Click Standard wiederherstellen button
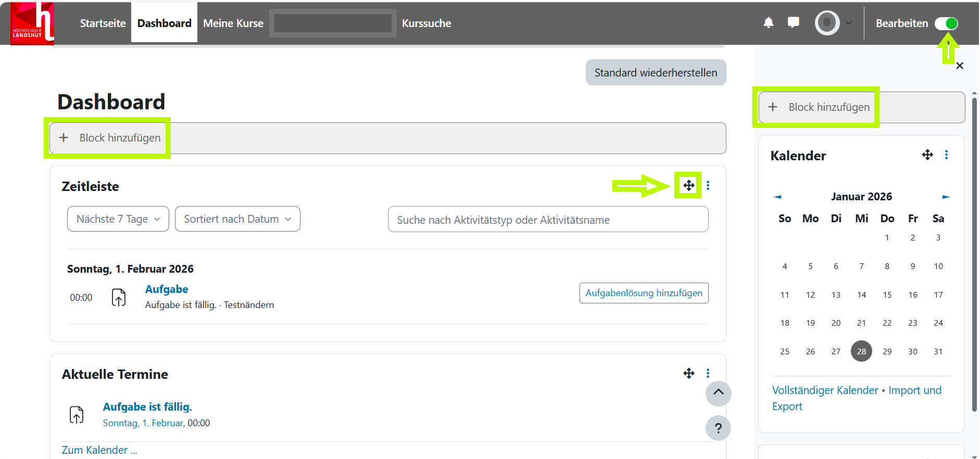Viewport: 980px width, 459px height. click(x=656, y=73)
